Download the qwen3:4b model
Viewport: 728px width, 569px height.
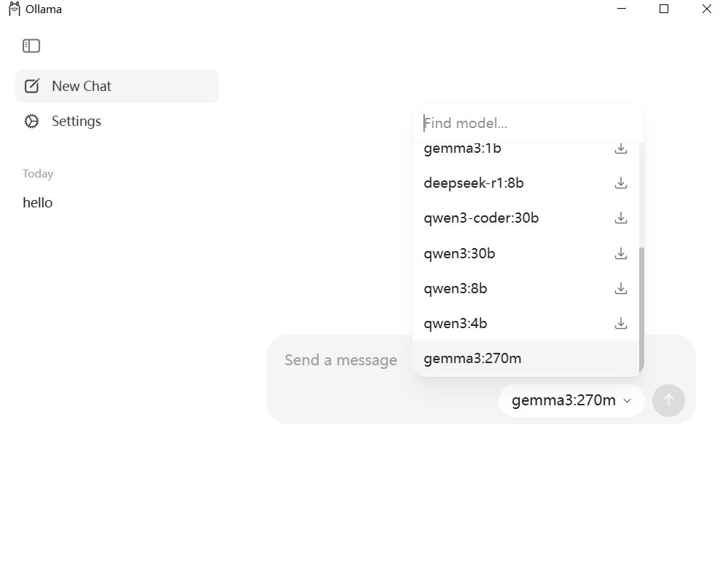621,323
